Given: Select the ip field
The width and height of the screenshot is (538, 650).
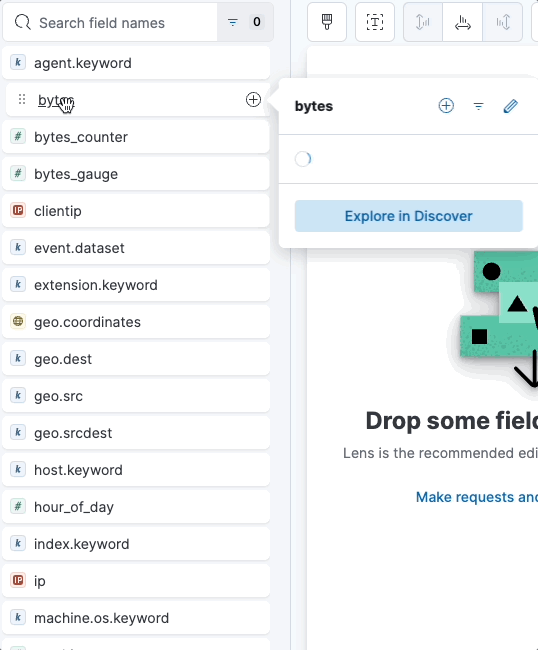Looking at the screenshot, I should click(x=136, y=581).
